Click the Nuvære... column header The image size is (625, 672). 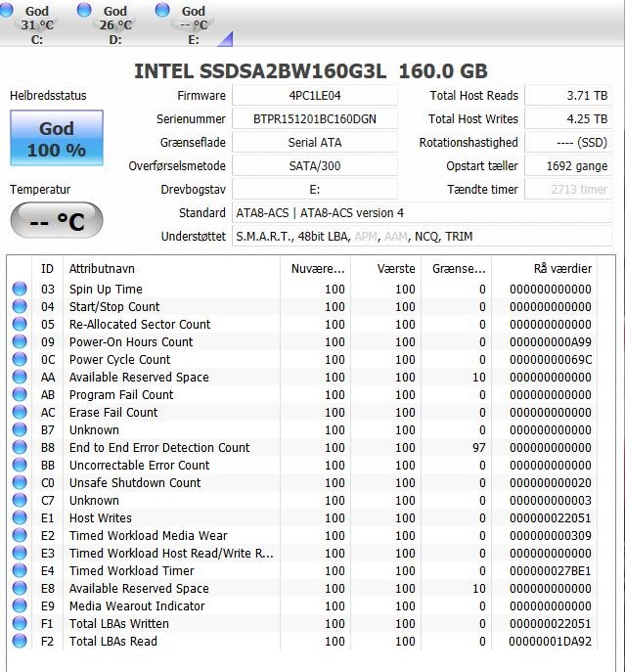pos(316,269)
